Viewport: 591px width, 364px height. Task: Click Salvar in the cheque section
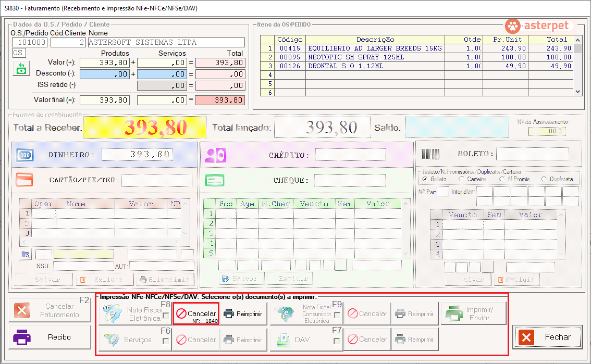coord(241,279)
